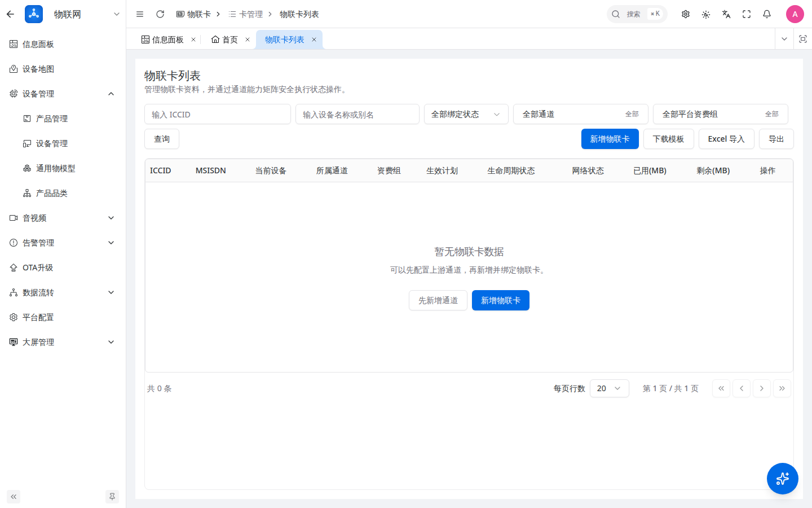Click the 查询 button
This screenshot has width=812, height=508.
click(162, 139)
